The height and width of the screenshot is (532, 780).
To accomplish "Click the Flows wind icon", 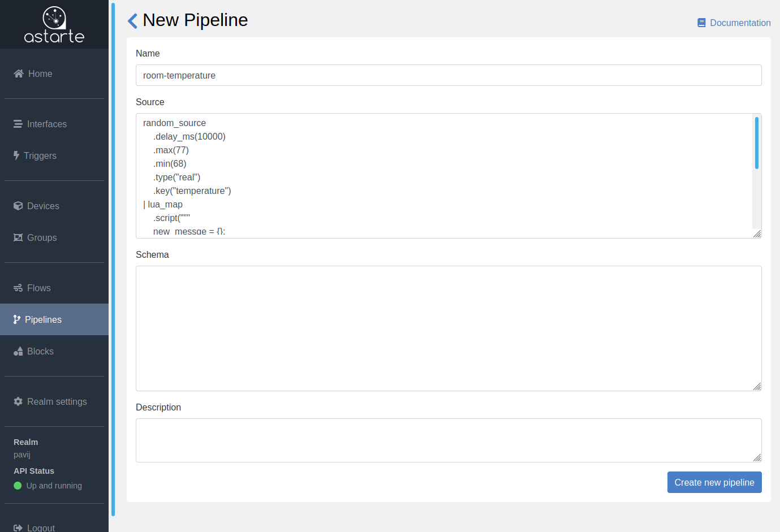I will [x=18, y=288].
